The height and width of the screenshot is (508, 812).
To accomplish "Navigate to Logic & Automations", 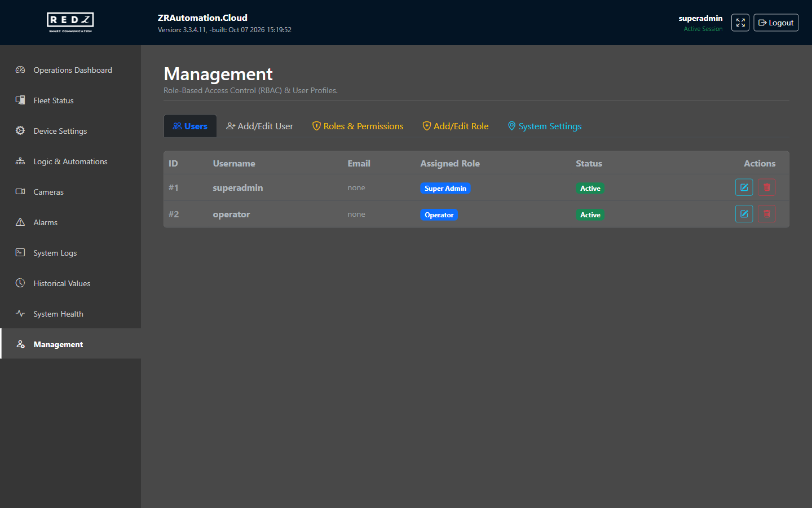I will click(x=70, y=161).
